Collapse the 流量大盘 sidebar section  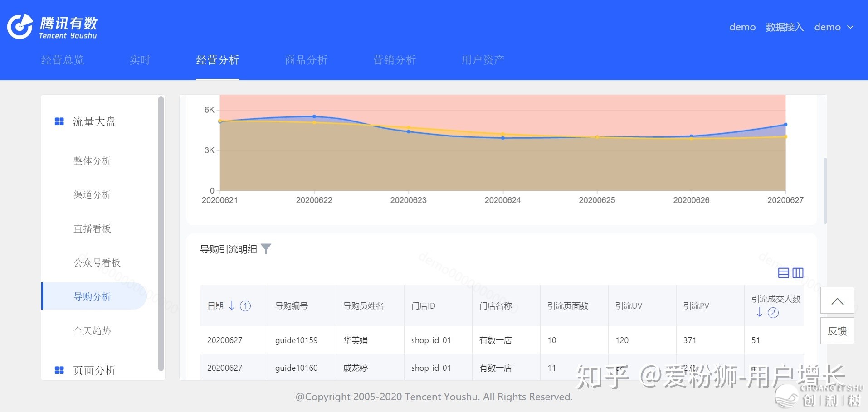pos(94,121)
